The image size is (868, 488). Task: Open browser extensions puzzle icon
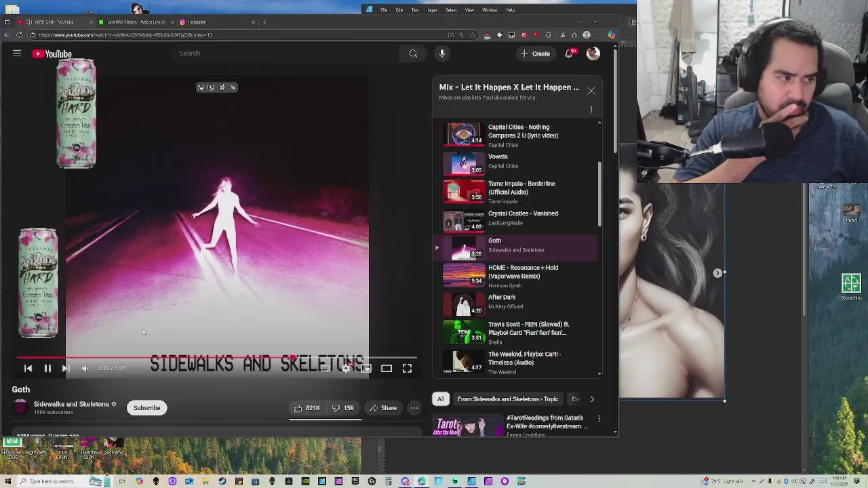coord(549,35)
